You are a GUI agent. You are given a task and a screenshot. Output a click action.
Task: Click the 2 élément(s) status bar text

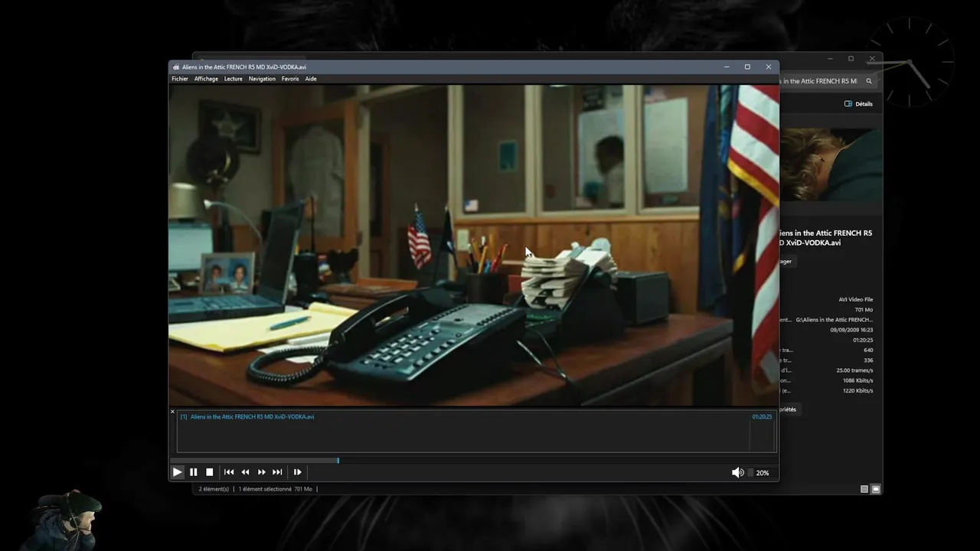coord(214,489)
